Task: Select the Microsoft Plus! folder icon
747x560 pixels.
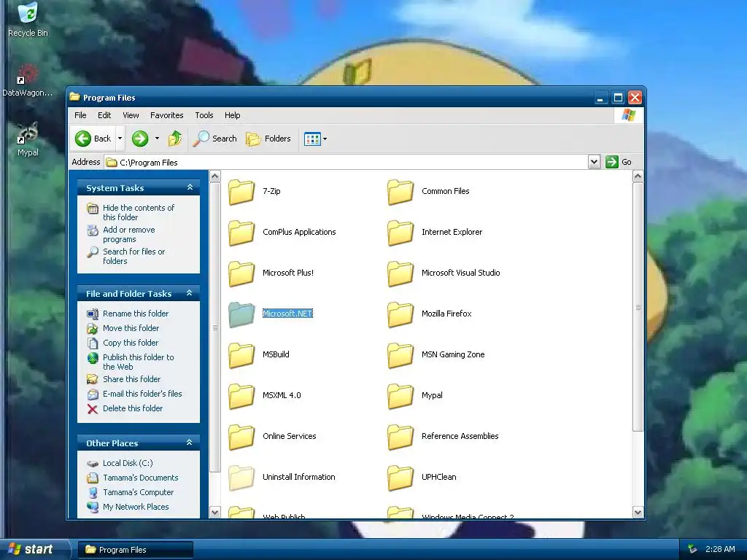Action: 241,274
